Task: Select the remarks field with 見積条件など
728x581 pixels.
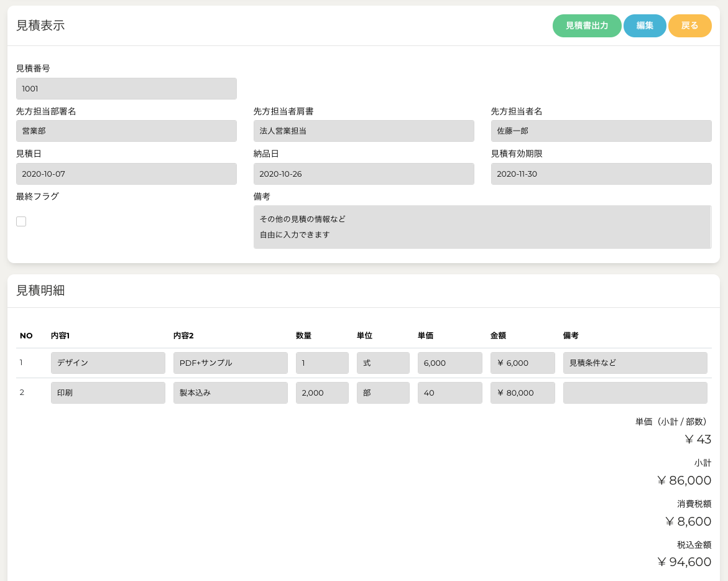Action: pyautogui.click(x=635, y=363)
